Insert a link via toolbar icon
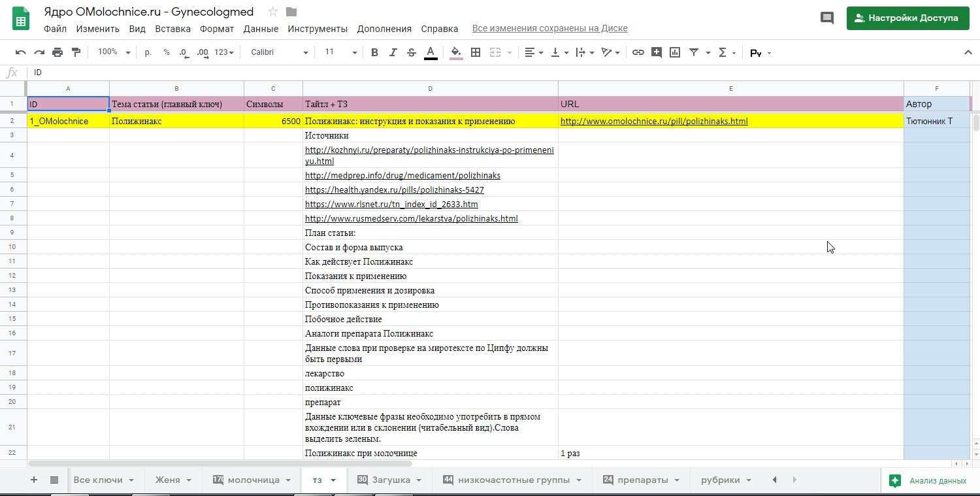Viewport: 980px width, 496px height. click(638, 53)
